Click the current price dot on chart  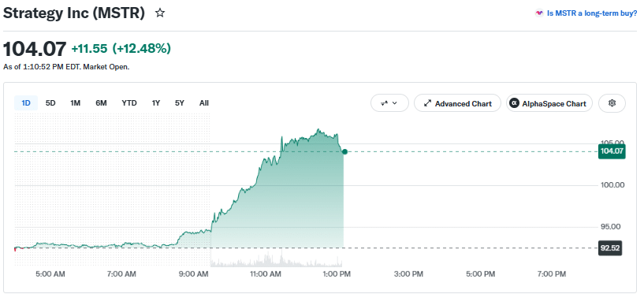pos(344,152)
